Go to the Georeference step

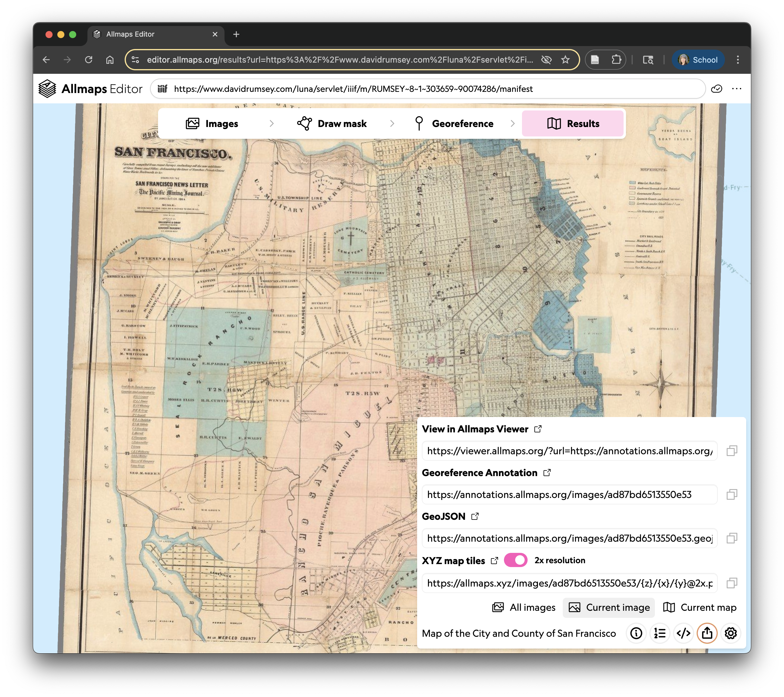(454, 123)
